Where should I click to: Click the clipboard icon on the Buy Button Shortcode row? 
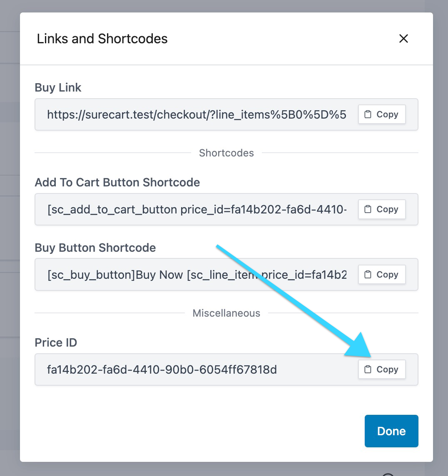coord(368,274)
